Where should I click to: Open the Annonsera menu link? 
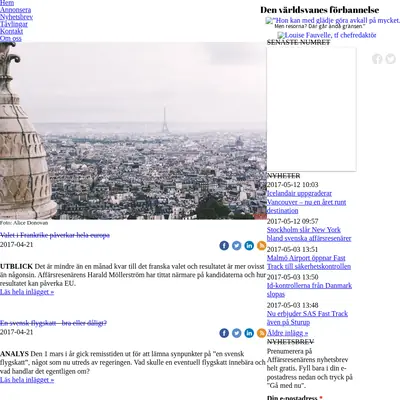click(15, 10)
